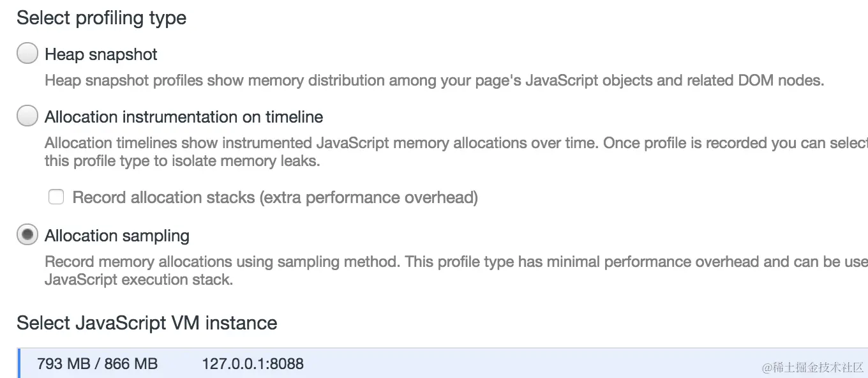Click the "JavaScript execution stack." description line

(x=138, y=280)
